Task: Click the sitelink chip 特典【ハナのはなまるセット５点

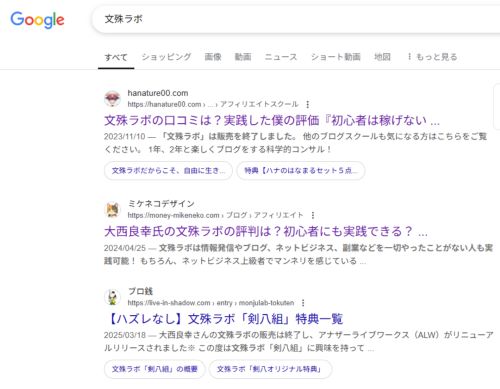Action: point(301,171)
